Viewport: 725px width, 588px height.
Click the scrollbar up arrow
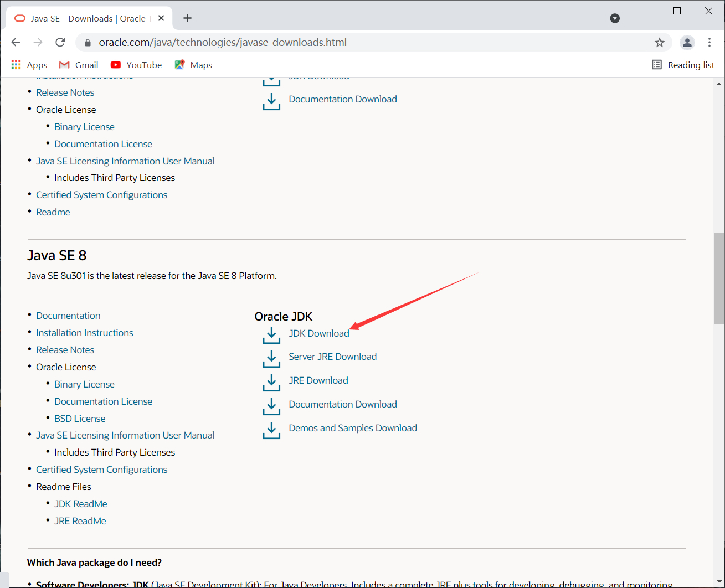719,84
